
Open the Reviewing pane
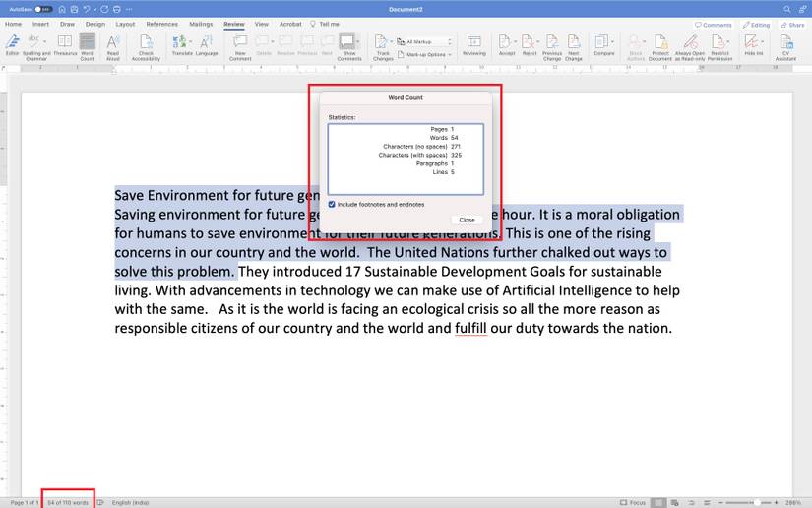[473, 45]
